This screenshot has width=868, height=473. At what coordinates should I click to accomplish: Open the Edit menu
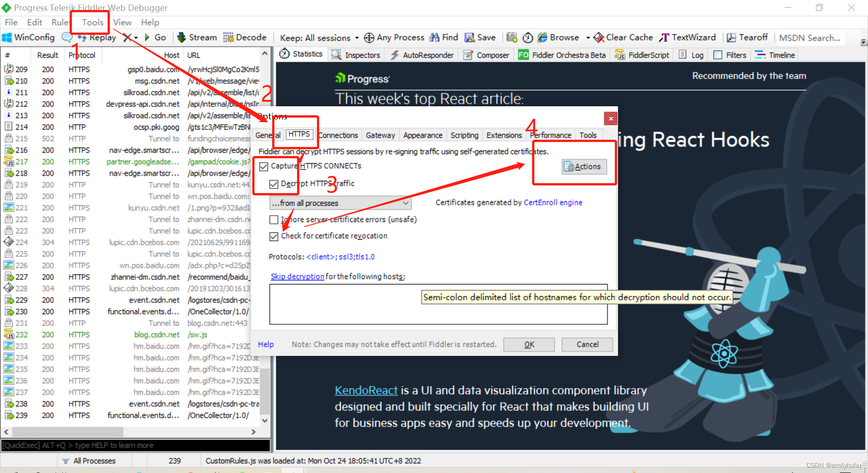34,22
